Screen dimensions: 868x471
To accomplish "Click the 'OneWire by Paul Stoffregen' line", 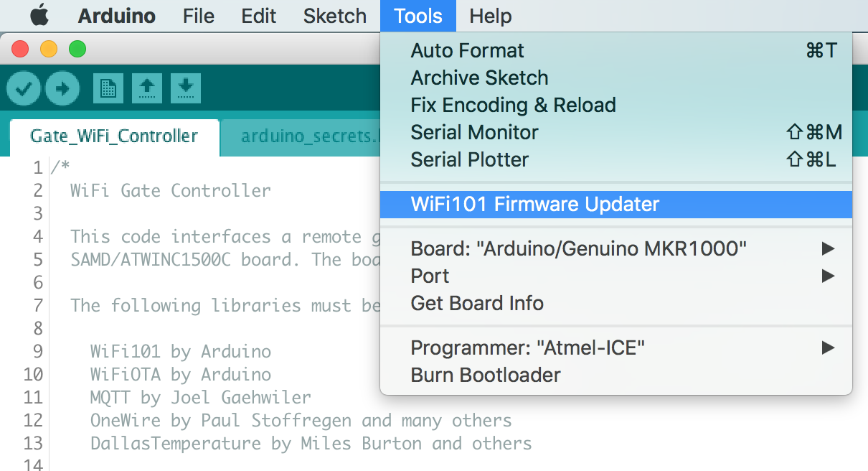I will coord(301,421).
